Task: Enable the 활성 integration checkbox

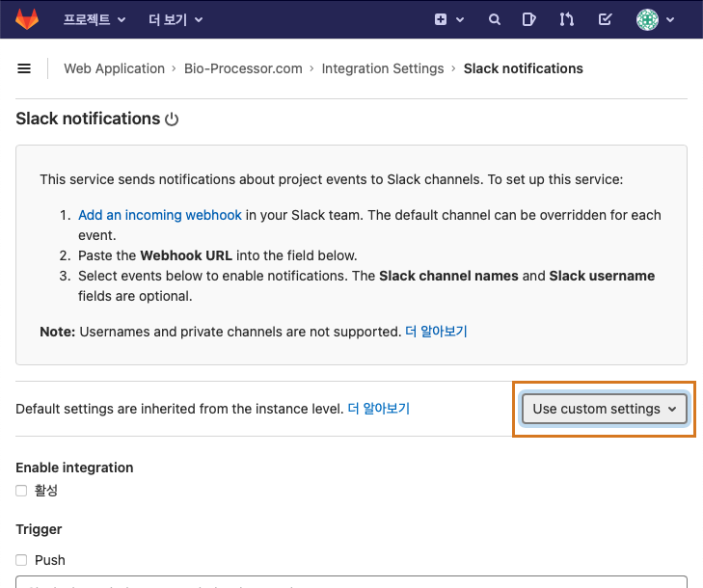Action: (21, 491)
